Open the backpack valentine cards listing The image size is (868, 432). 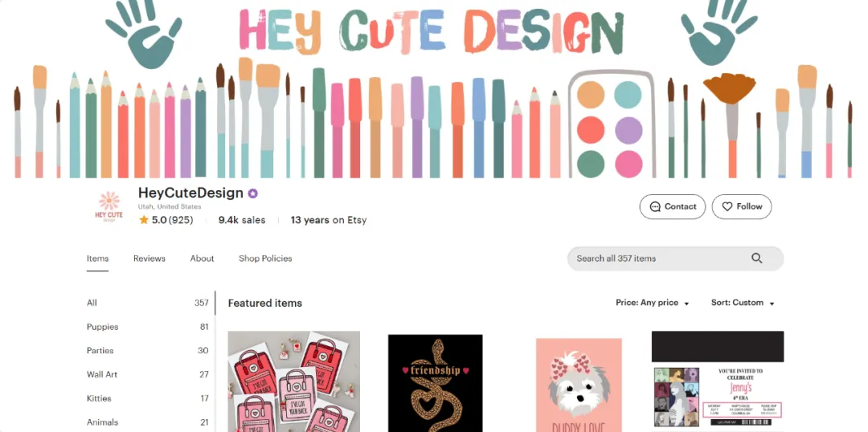[293, 381]
